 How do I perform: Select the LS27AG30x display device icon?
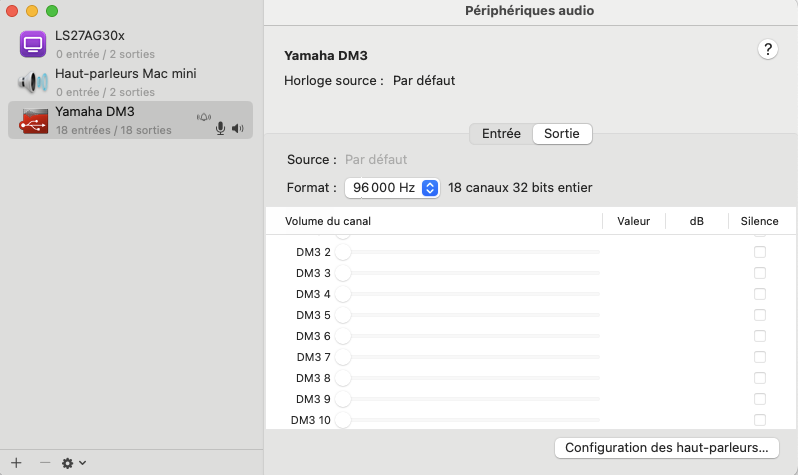pos(33,43)
